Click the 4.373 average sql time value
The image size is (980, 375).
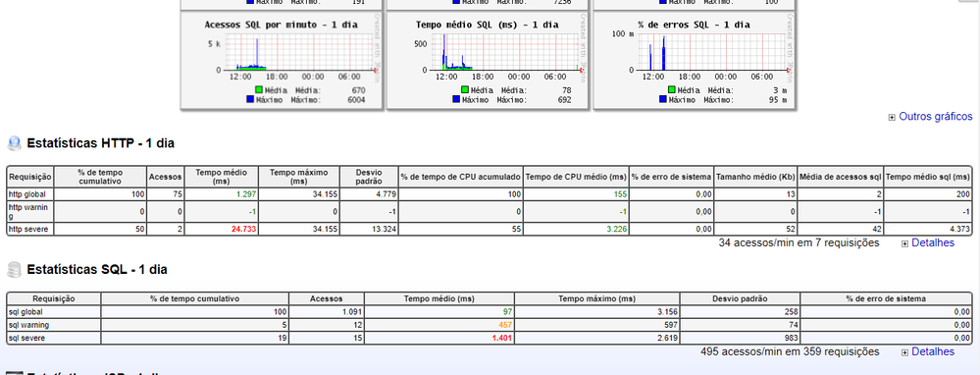coord(959,230)
